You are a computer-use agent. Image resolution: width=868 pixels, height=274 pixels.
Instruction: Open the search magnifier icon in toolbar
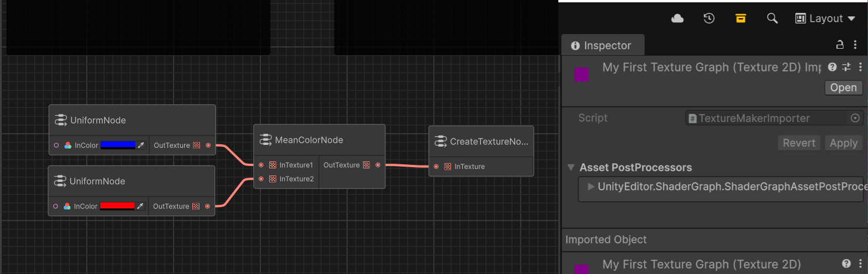772,18
